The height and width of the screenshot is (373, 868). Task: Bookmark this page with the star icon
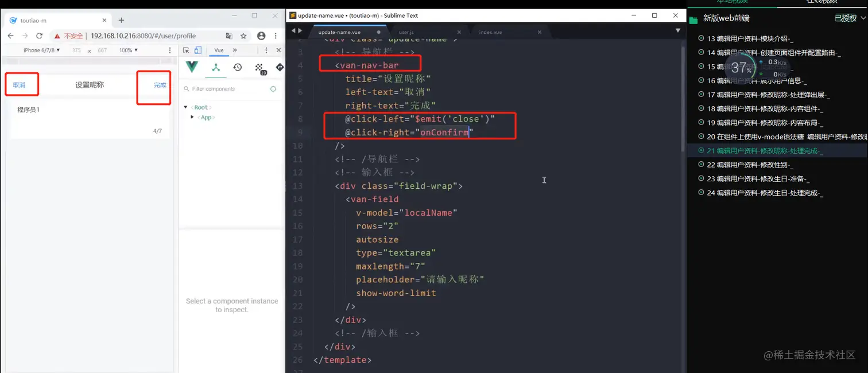[243, 36]
